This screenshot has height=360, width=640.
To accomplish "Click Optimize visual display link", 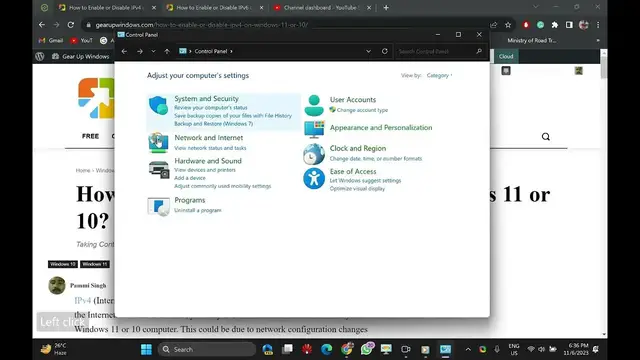I will click(x=357, y=189).
